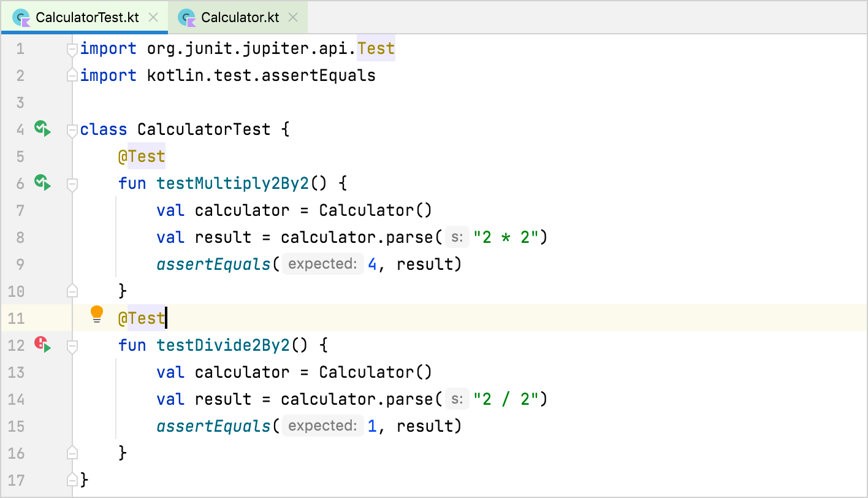The image size is (868, 498).
Task: Click assertEquals call on line 9
Action: [x=213, y=264]
